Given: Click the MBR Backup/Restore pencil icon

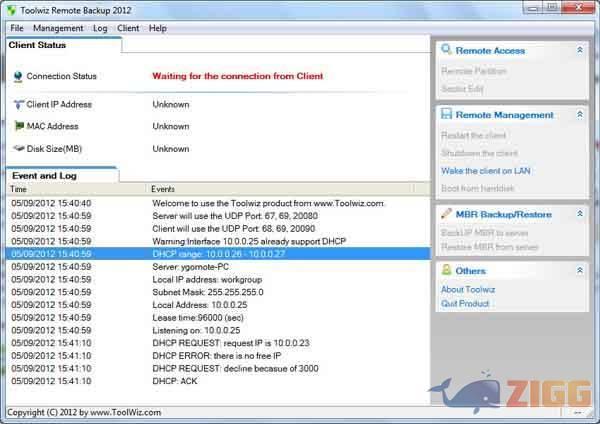Looking at the screenshot, I should click(446, 213).
